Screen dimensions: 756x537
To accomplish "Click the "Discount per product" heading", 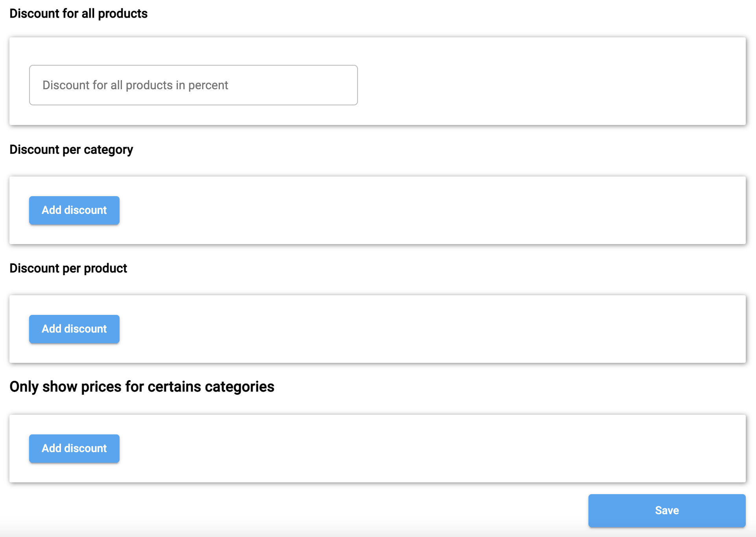I will [x=68, y=268].
